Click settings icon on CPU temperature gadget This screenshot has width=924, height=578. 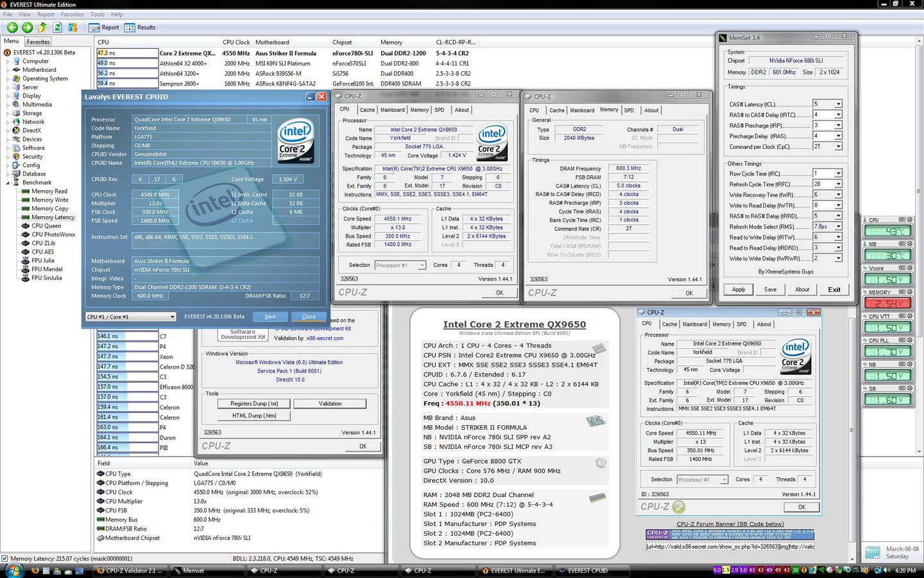click(902, 220)
